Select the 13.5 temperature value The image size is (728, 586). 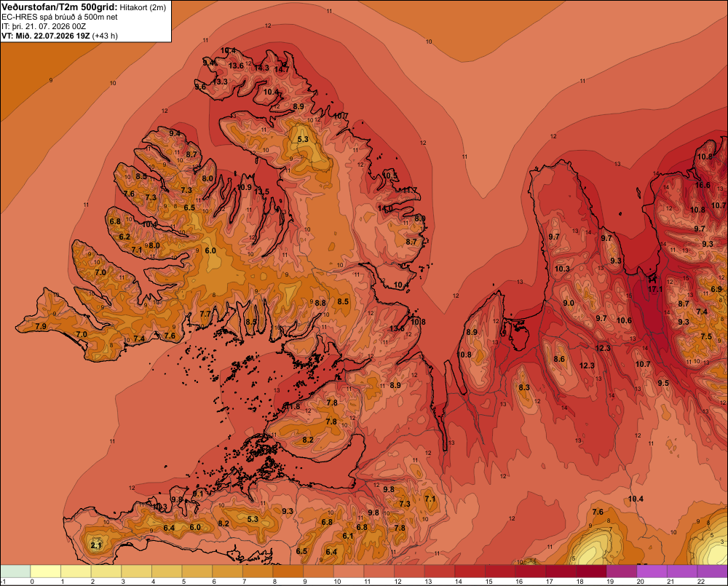(261, 191)
